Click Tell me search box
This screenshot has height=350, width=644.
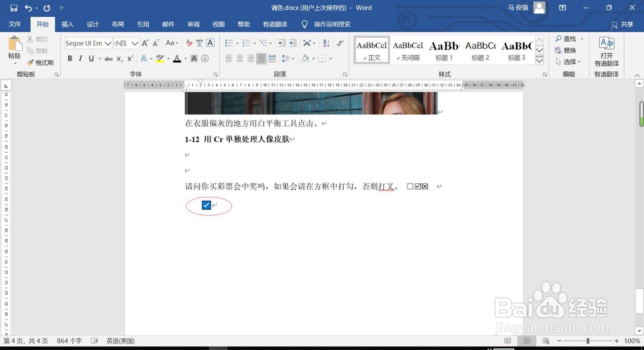coord(327,24)
